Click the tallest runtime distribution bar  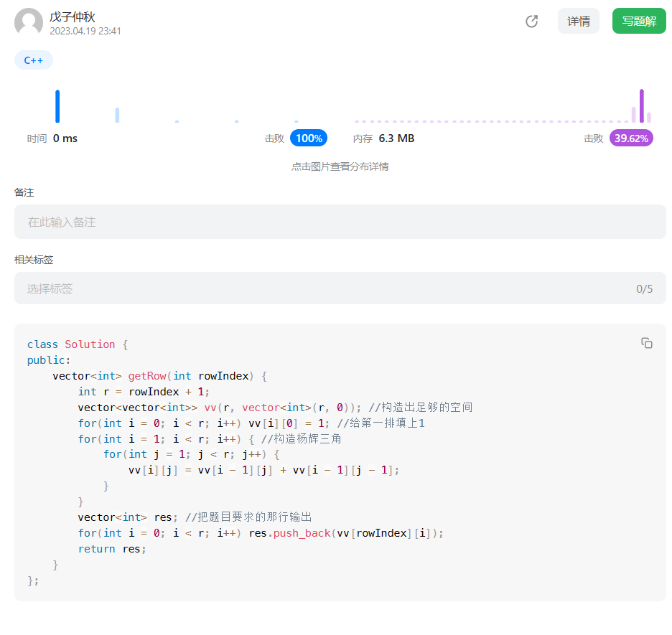point(58,105)
